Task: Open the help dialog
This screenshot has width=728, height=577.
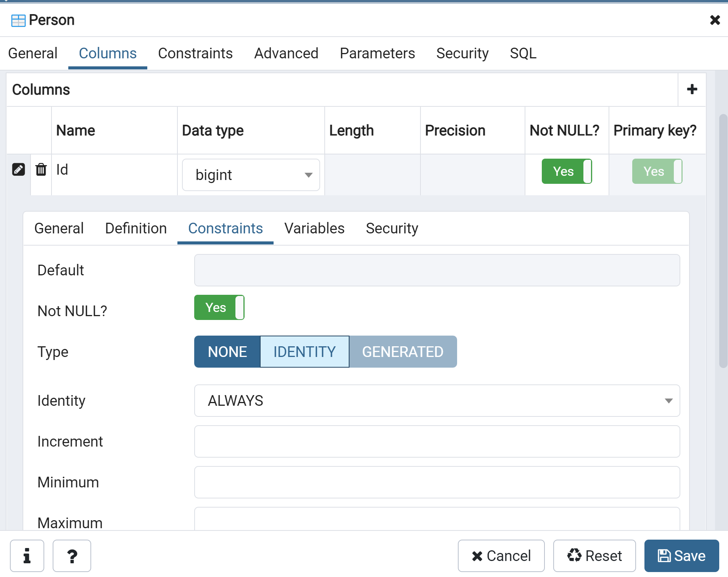Action: pos(72,556)
